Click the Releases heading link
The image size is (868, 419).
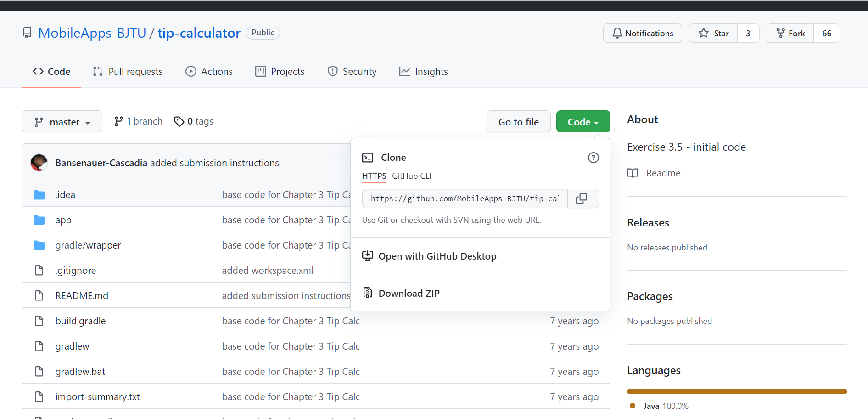point(648,223)
